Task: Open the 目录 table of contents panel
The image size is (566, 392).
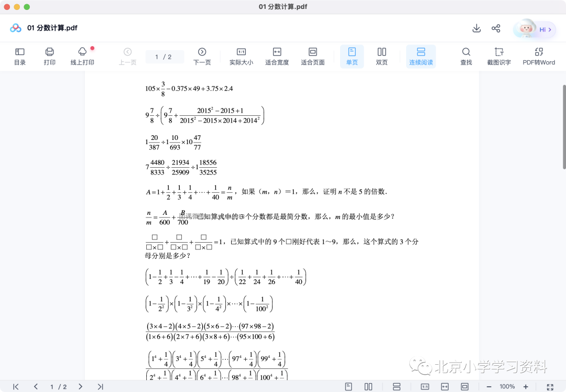Action: (20, 57)
